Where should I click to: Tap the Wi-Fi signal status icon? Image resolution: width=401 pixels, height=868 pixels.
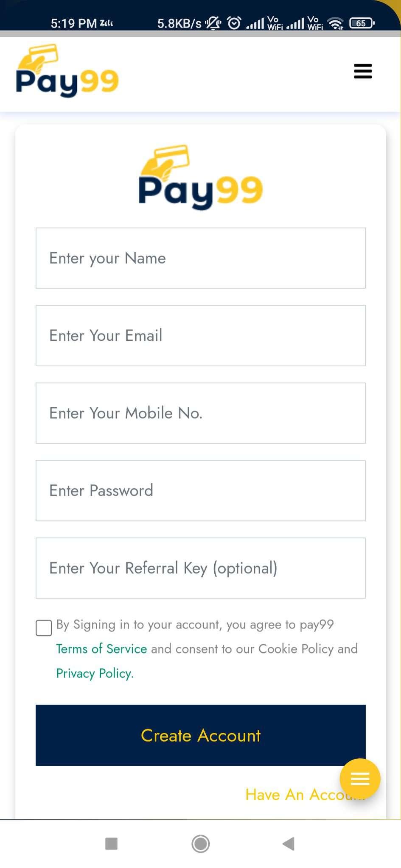[336, 23]
